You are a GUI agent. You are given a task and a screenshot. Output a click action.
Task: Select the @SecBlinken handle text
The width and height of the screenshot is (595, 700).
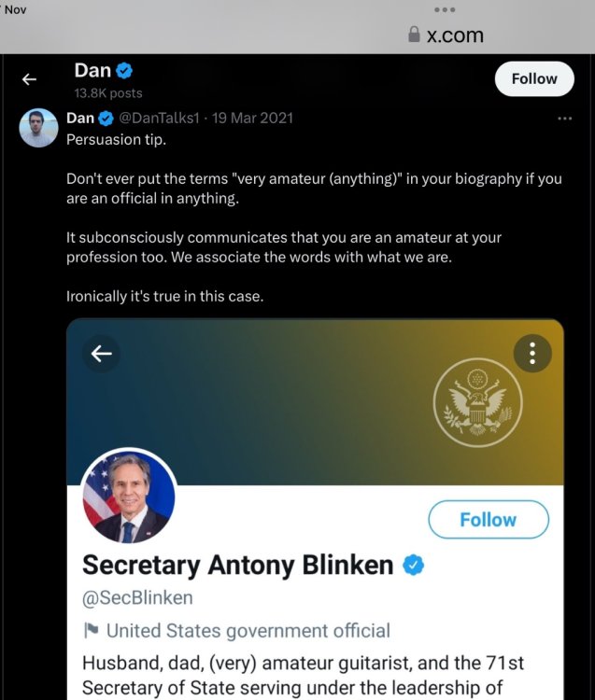(x=137, y=598)
